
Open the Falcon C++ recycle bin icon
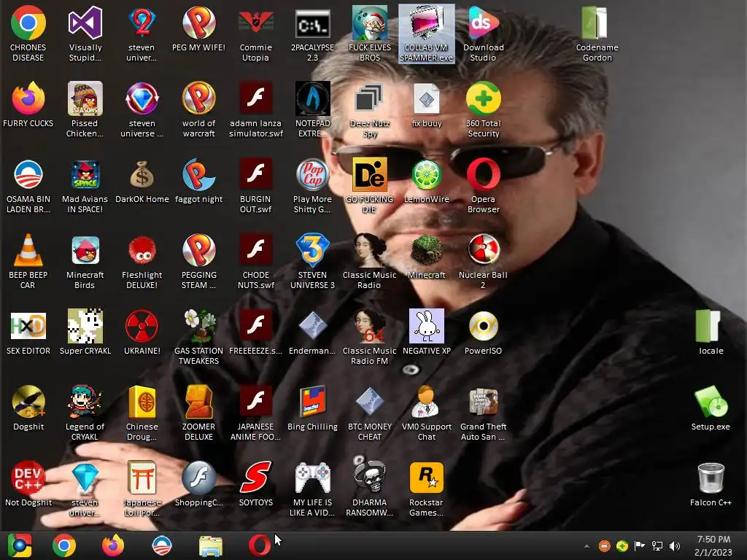click(711, 477)
